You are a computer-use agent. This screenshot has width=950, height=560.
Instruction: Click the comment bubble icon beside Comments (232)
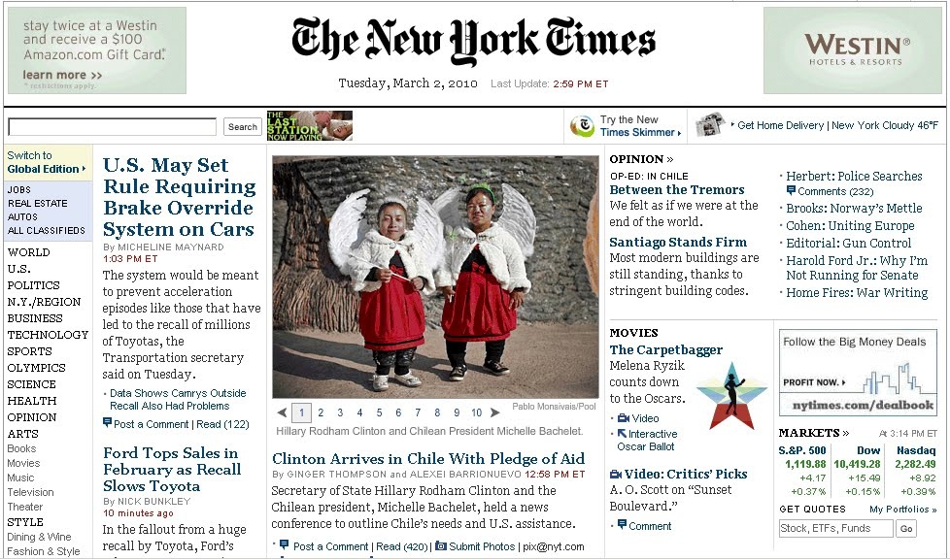[791, 190]
